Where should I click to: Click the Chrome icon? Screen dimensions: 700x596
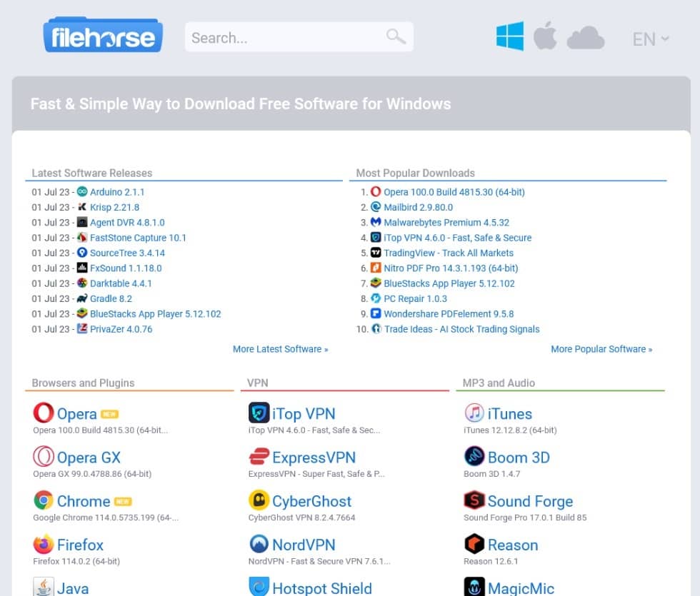(x=44, y=500)
